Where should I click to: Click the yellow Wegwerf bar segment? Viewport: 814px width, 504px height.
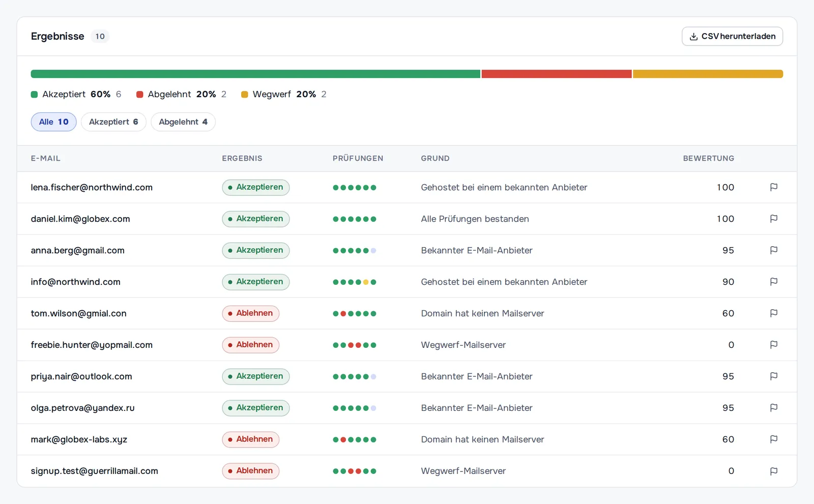708,74
